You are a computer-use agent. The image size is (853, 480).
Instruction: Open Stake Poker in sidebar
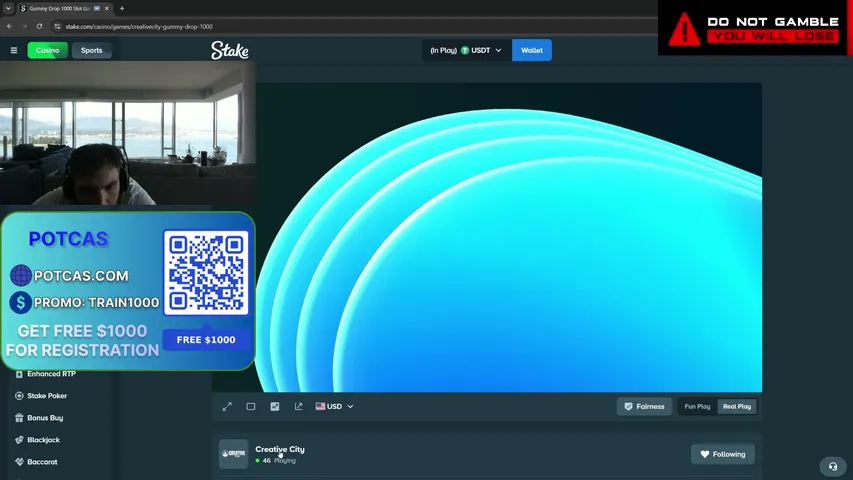tap(47, 396)
